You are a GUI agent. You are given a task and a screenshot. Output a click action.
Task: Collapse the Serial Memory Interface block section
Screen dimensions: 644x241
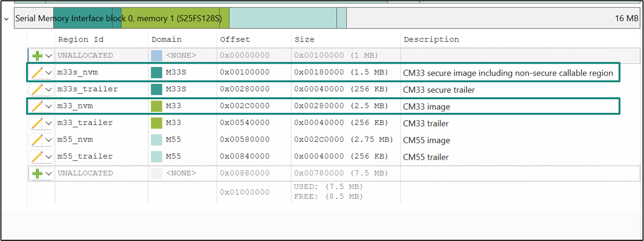pos(6,19)
